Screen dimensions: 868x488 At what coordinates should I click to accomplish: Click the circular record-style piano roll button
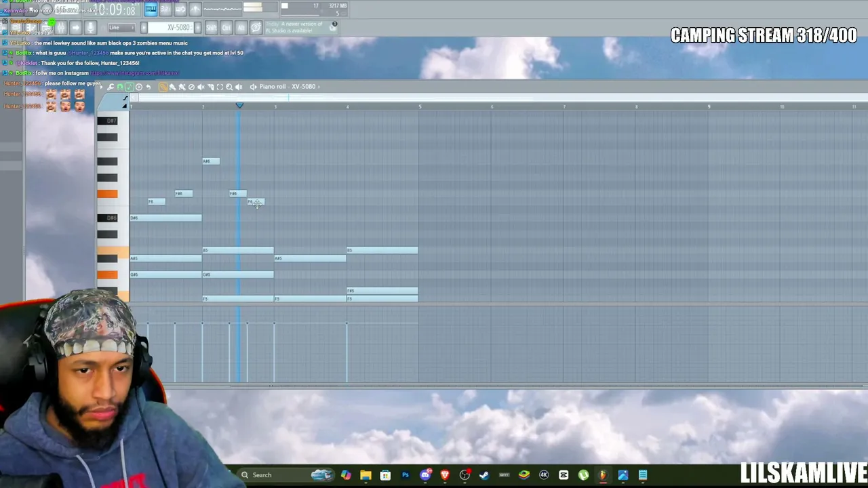[139, 87]
